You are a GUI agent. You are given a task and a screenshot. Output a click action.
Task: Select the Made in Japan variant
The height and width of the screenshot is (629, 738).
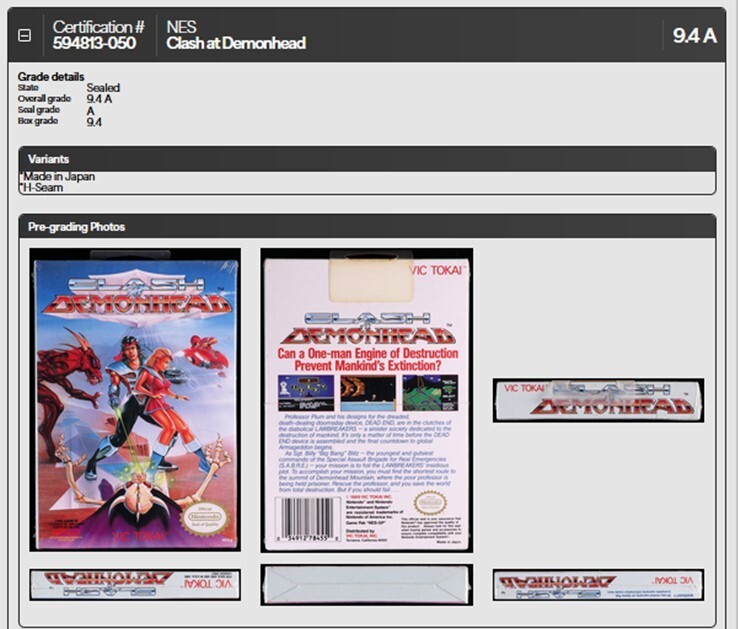(59, 177)
